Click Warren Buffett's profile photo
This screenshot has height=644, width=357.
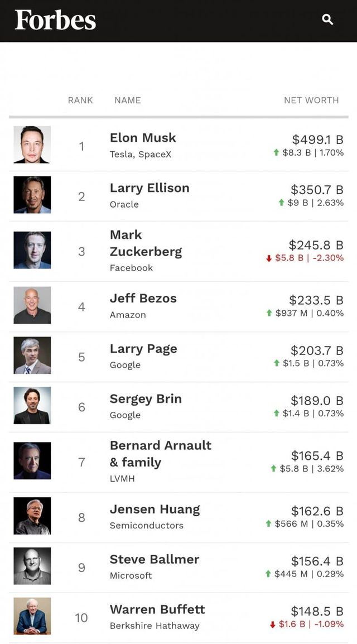point(32,616)
